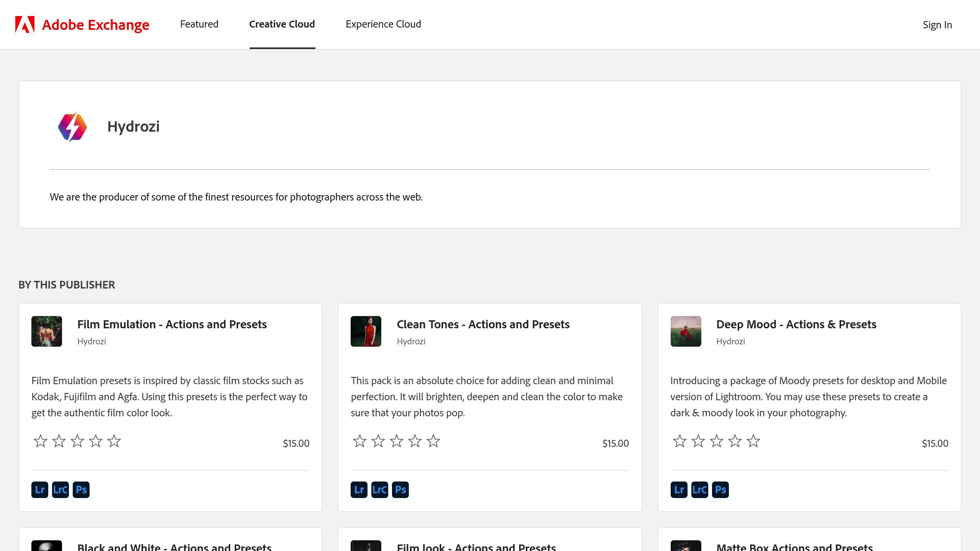This screenshot has height=551, width=980.
Task: Click the Hydrozi publisher heading
Action: [x=133, y=127]
